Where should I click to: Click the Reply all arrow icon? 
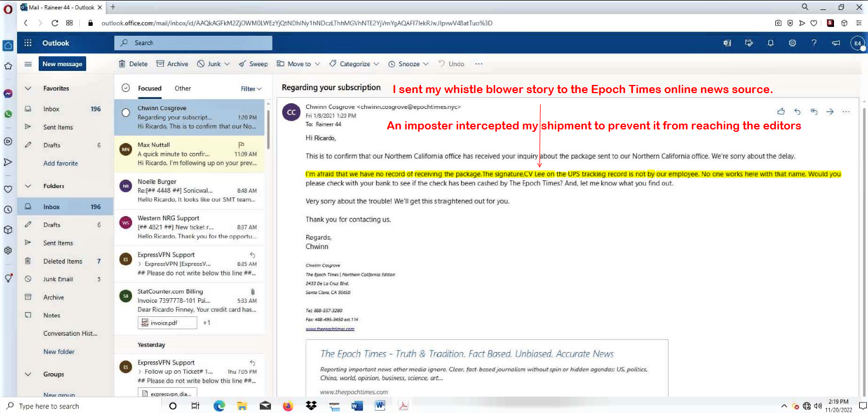pyautogui.click(x=813, y=111)
